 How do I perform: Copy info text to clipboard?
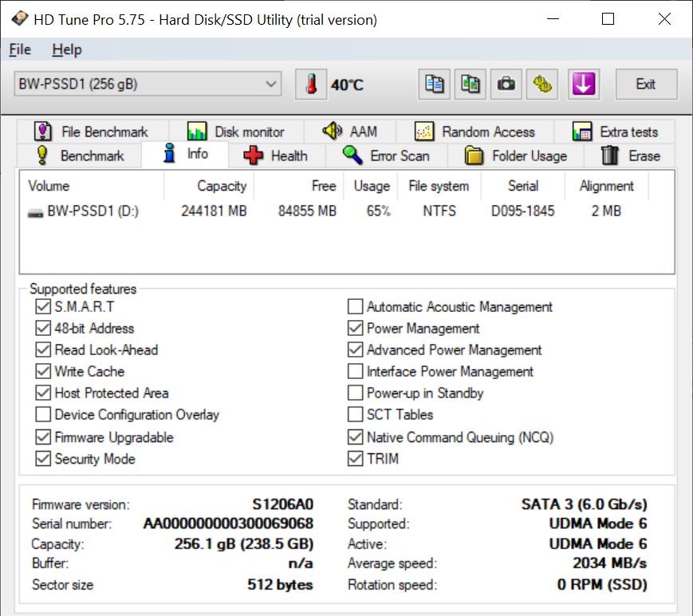pyautogui.click(x=435, y=85)
